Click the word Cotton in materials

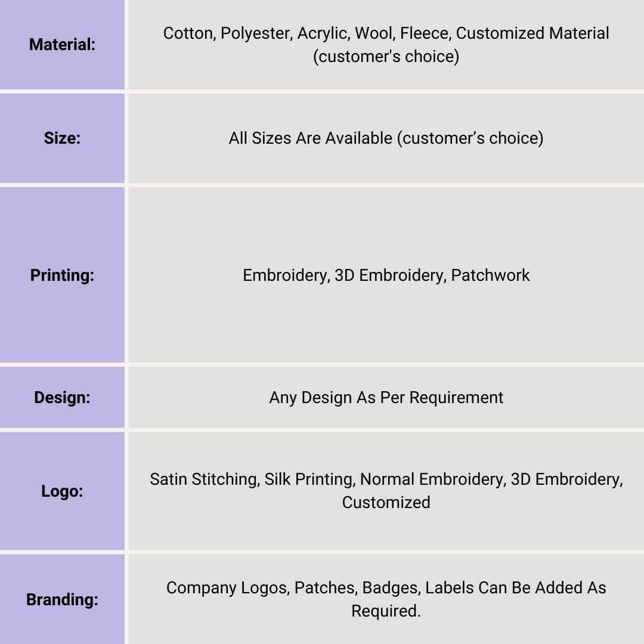point(188,33)
